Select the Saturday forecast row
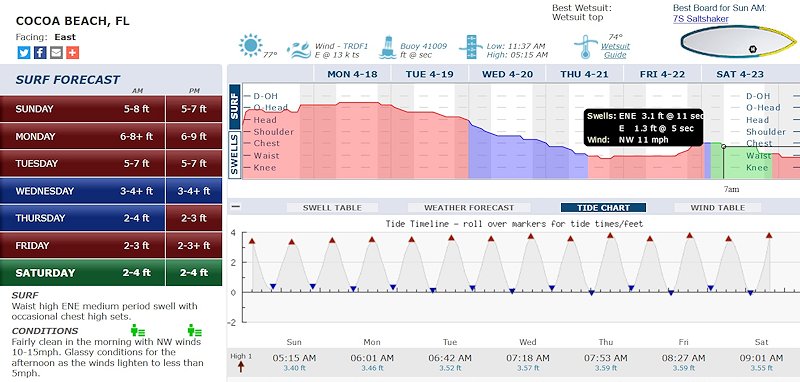 click(111, 272)
